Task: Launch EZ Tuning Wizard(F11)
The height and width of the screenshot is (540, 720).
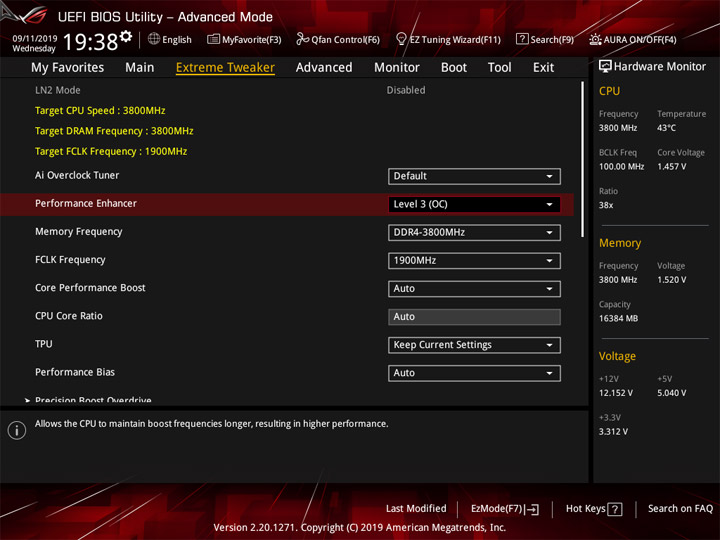Action: click(x=448, y=39)
